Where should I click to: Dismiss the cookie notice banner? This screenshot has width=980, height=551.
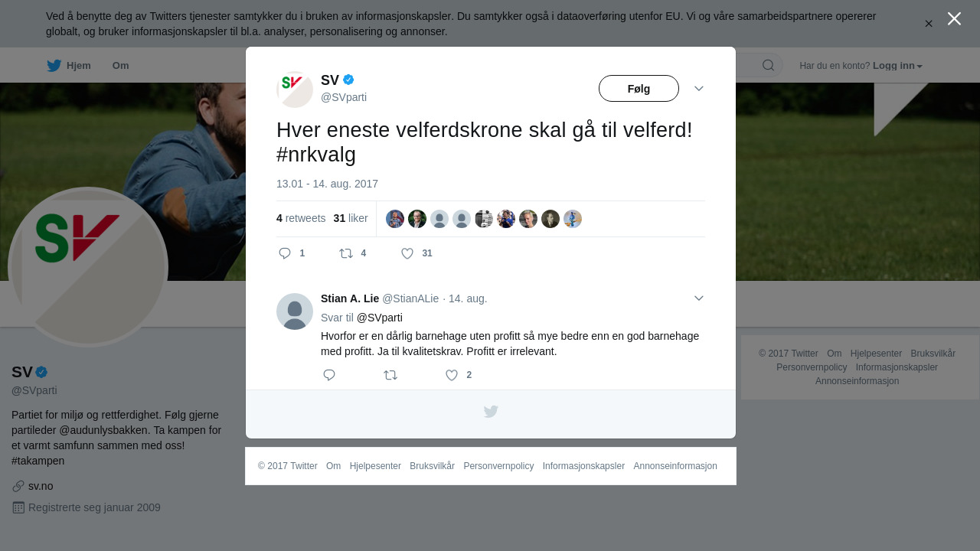pyautogui.click(x=929, y=24)
